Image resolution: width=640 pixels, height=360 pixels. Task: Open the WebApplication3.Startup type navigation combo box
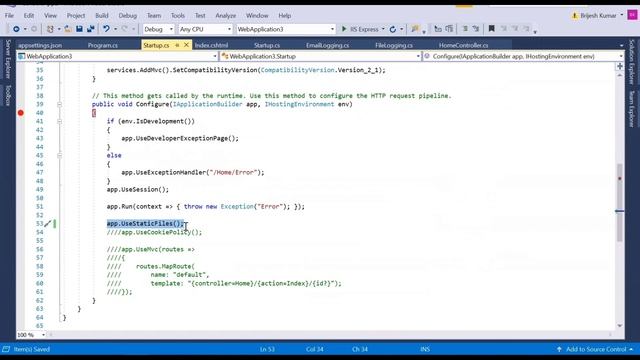(320, 56)
